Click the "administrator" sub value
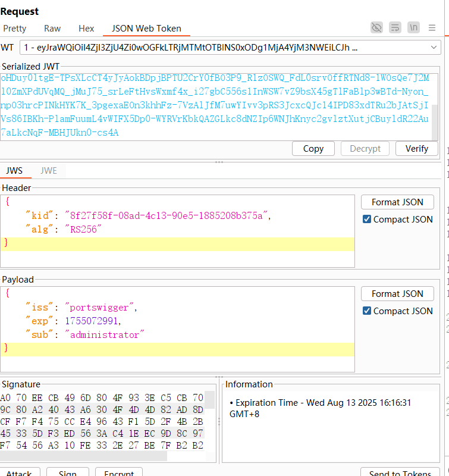Viewport: 449px width, 476px height. click(x=104, y=334)
